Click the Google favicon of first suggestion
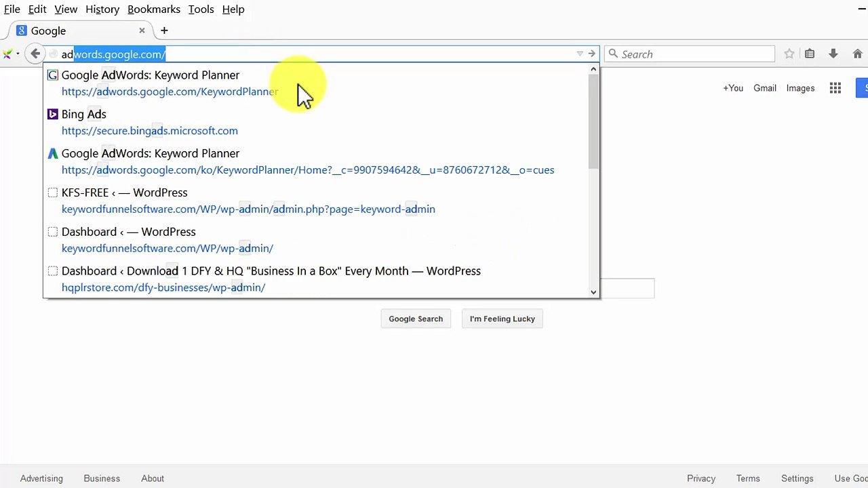The image size is (868, 488). [x=53, y=75]
